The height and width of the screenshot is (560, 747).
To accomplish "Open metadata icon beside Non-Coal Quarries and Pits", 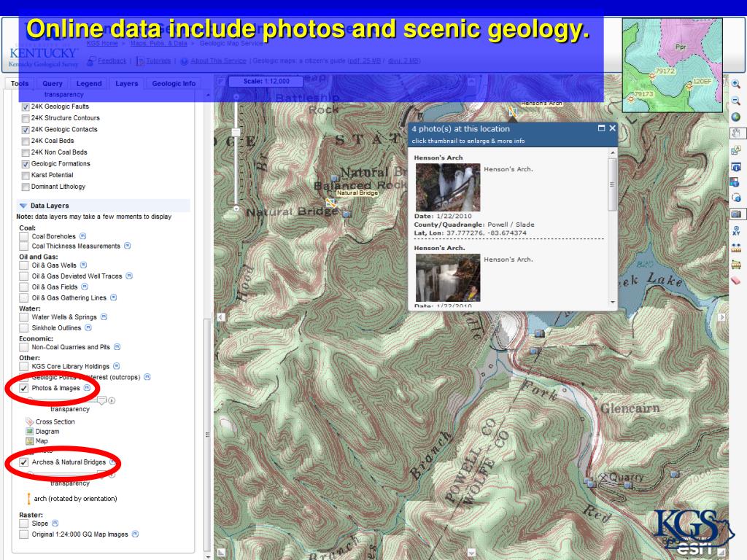I will click(x=117, y=347).
